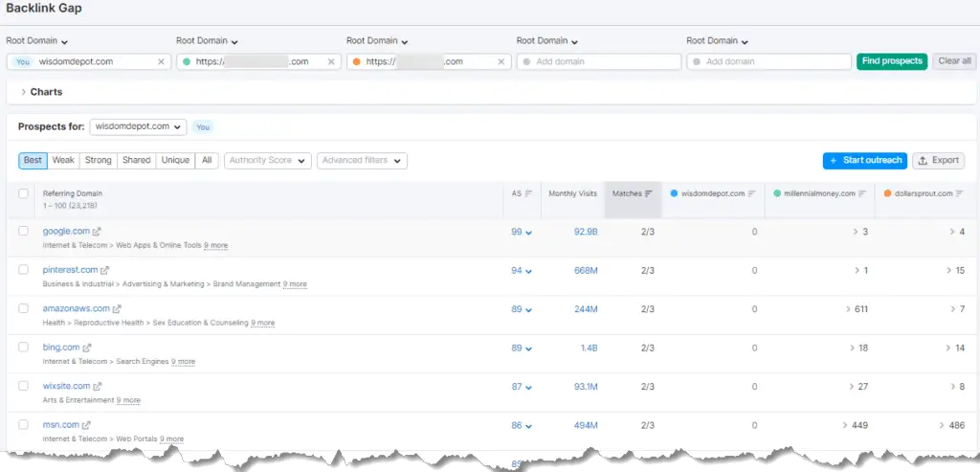This screenshot has width=980, height=472.
Task: Expand the Charts section
Action: coord(41,92)
